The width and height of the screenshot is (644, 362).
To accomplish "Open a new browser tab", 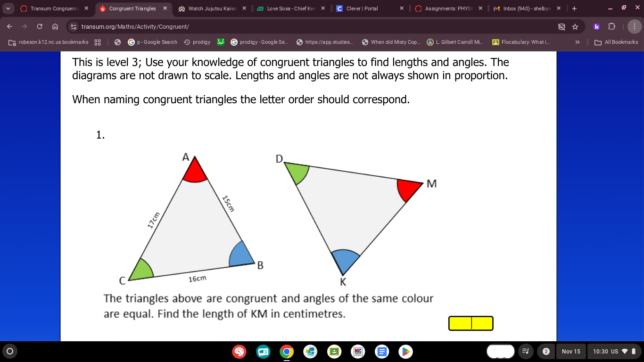I will 574,8.
